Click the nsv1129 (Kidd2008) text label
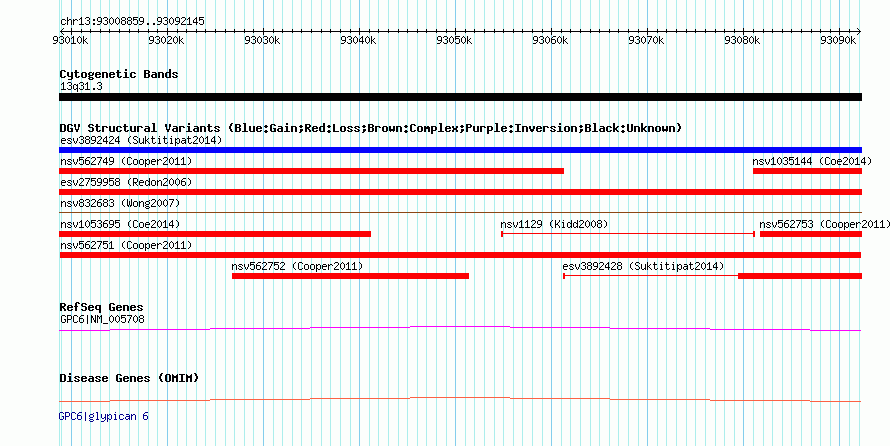Screen dimensions: 890x446 click(x=554, y=224)
